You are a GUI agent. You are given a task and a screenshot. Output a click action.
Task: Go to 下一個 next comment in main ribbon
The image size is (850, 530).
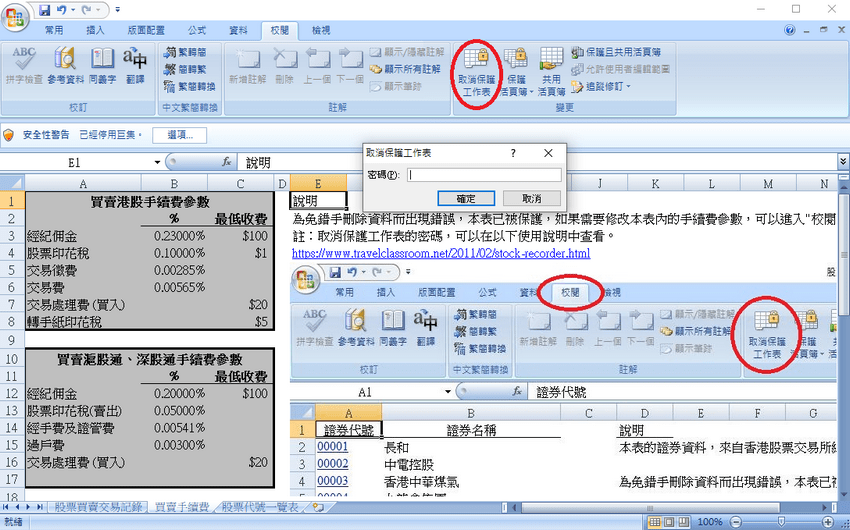350,66
